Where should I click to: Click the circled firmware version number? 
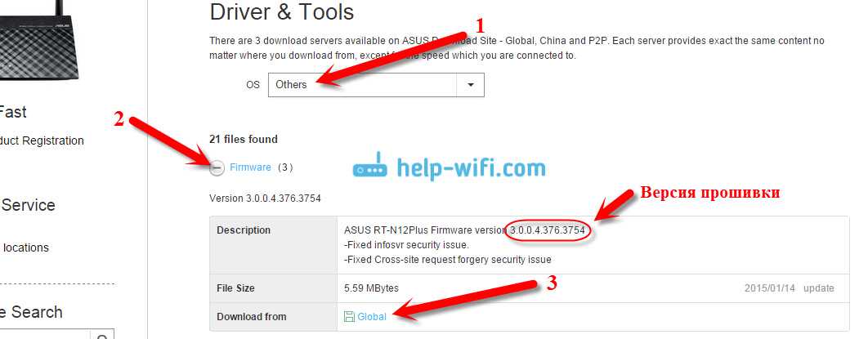(548, 230)
